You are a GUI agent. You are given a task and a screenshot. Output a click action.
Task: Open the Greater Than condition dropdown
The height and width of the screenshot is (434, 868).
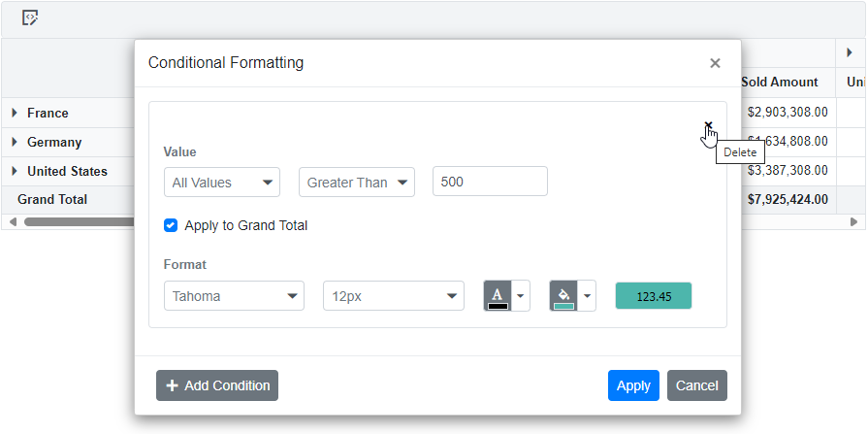coord(357,183)
